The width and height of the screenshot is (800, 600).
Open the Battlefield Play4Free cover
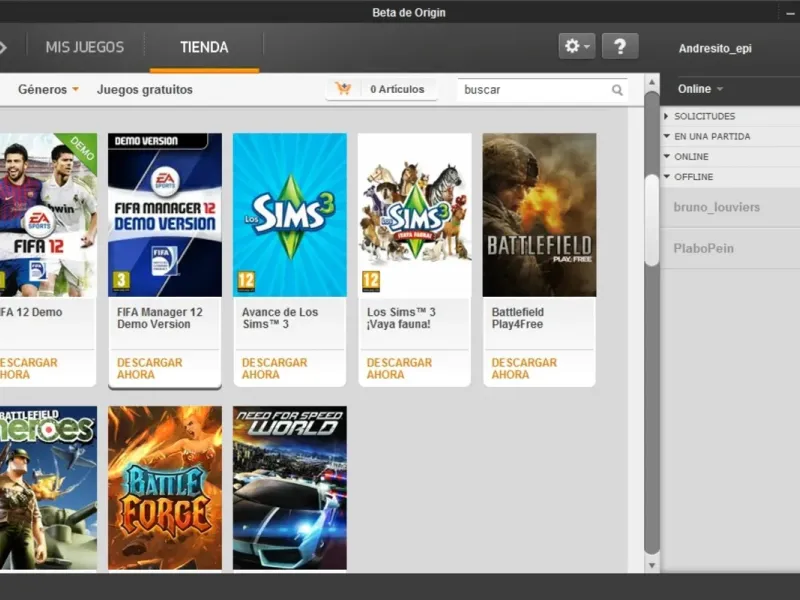point(539,215)
